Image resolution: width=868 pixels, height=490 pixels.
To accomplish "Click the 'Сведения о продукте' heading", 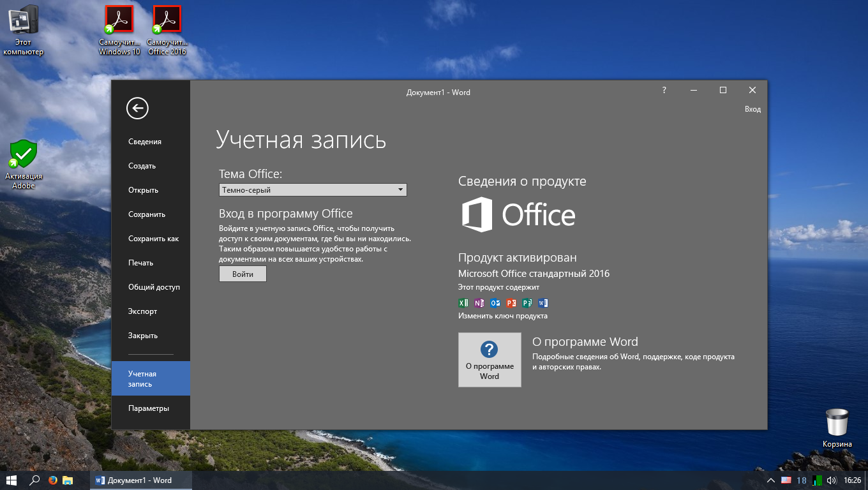I will coord(522,181).
